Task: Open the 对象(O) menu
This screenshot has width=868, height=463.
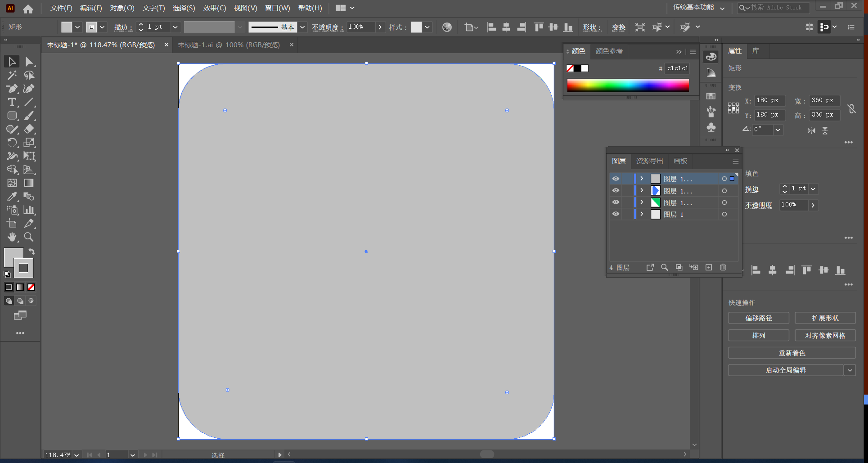Action: (x=122, y=8)
